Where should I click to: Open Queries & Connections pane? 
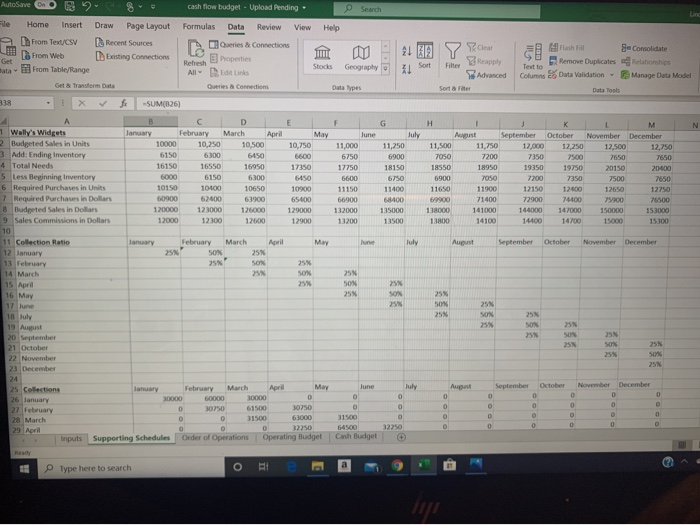(x=250, y=45)
